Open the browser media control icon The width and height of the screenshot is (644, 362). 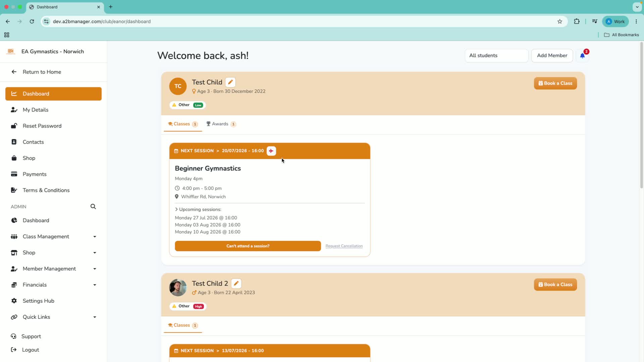click(595, 21)
